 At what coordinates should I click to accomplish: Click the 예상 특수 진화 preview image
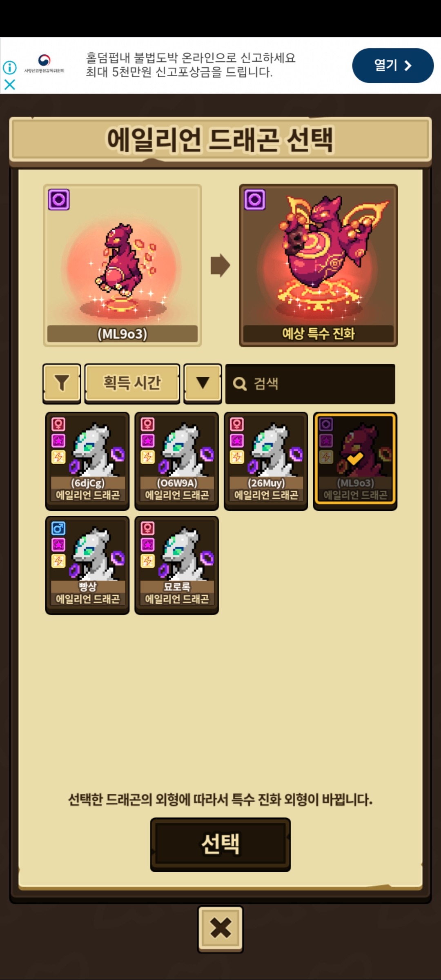(318, 265)
